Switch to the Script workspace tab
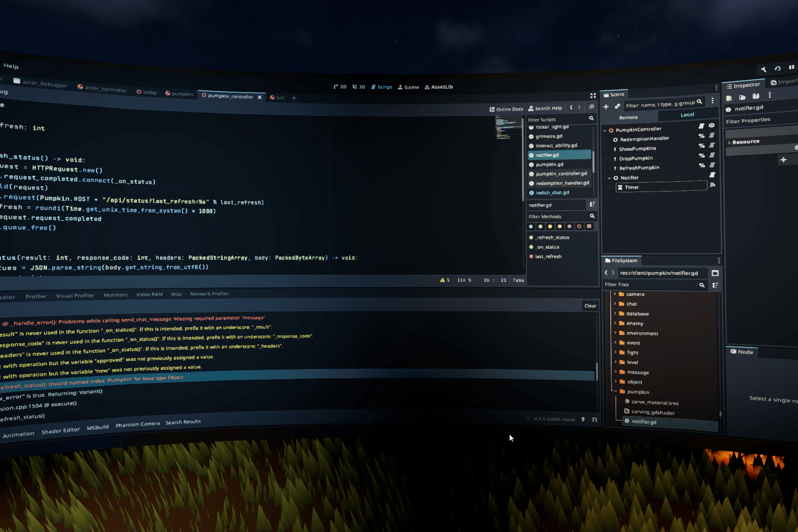The height and width of the screenshot is (532, 798). tap(381, 87)
